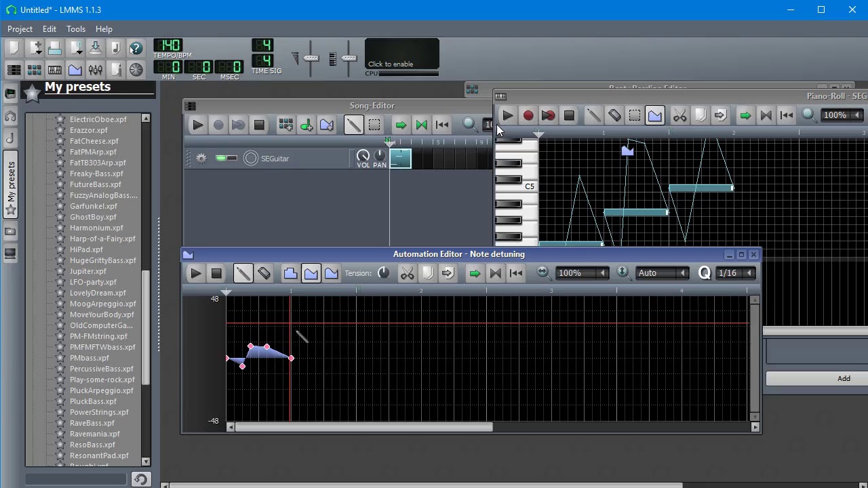Toggle mute LED on SEGuitar track
Screen dimensions: 868x488
coord(221,158)
